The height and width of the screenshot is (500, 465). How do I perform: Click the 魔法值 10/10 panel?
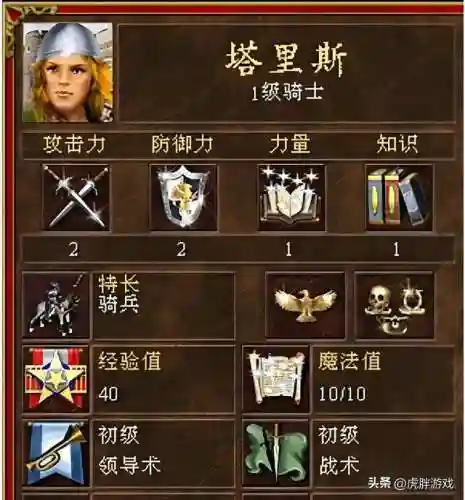click(383, 379)
